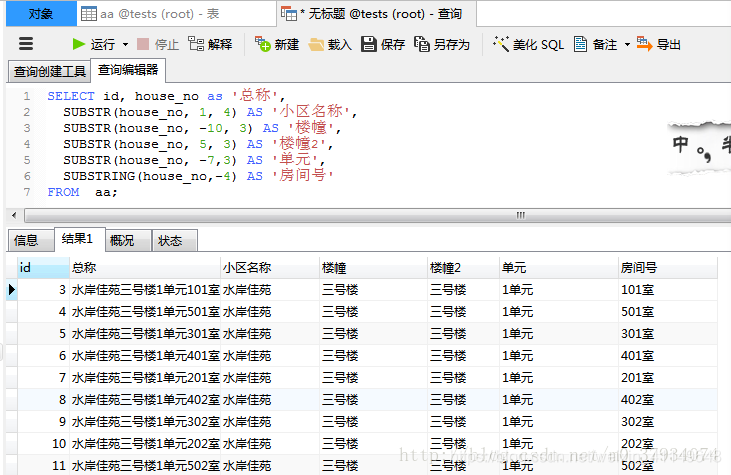Click id cell with value 7
The image size is (731, 475).
coord(43,378)
